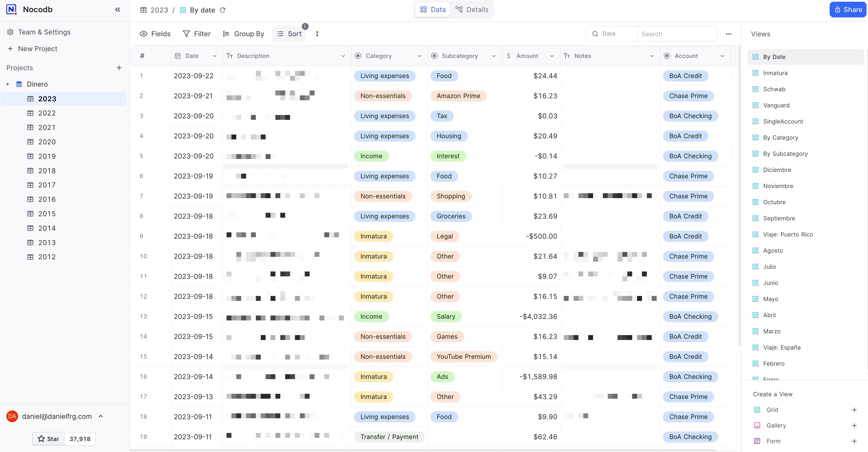Click the Search input field
The height and width of the screenshot is (452, 868).
click(x=677, y=34)
